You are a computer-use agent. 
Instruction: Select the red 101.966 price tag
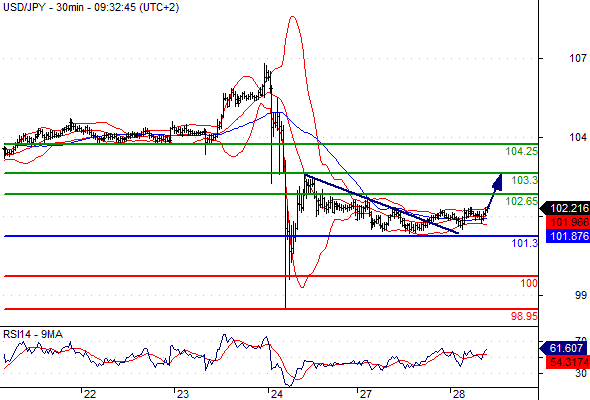(568, 222)
